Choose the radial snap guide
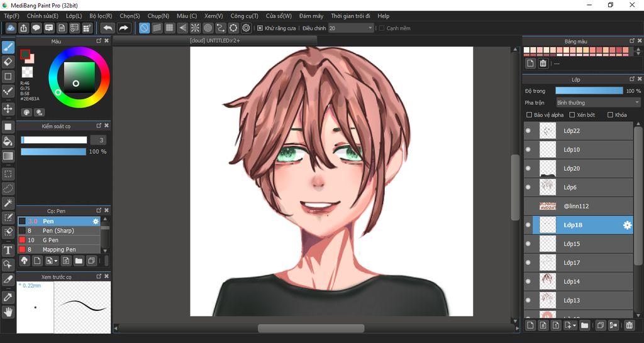 click(195, 28)
